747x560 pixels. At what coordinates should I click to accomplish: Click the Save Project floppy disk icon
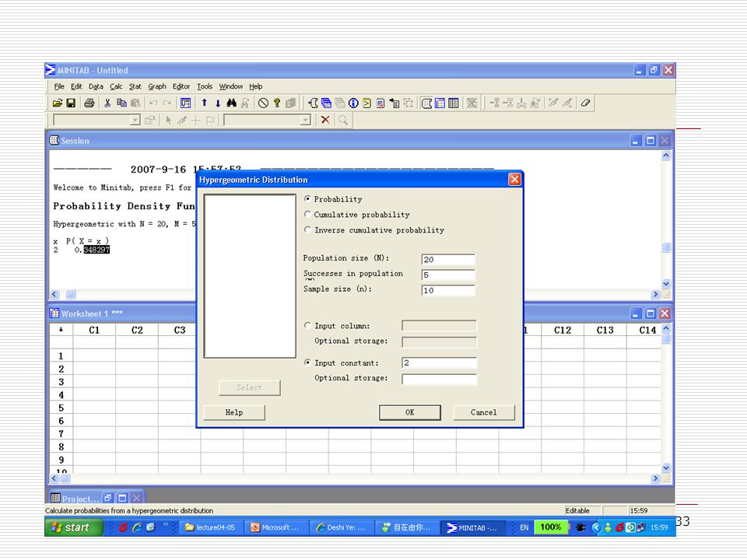coord(71,103)
